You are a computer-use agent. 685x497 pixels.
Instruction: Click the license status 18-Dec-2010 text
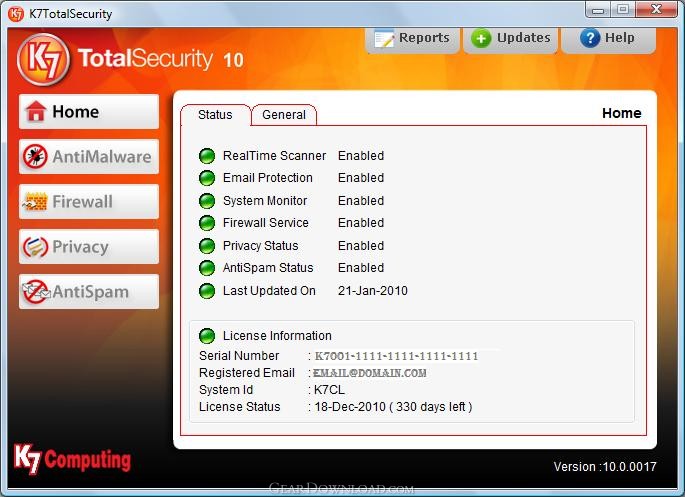pyautogui.click(x=393, y=407)
